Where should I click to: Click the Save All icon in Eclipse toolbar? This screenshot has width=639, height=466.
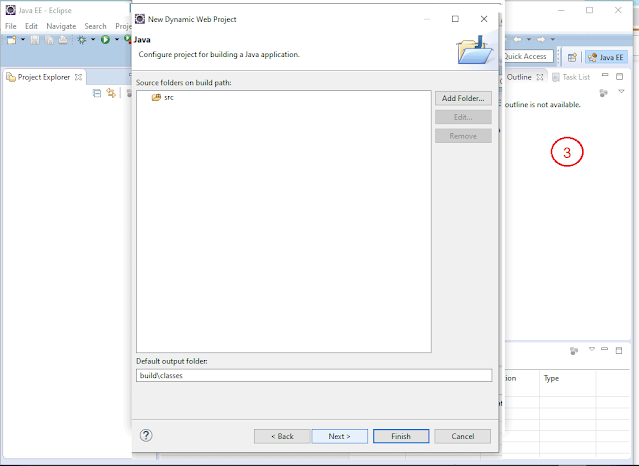[x=49, y=40]
